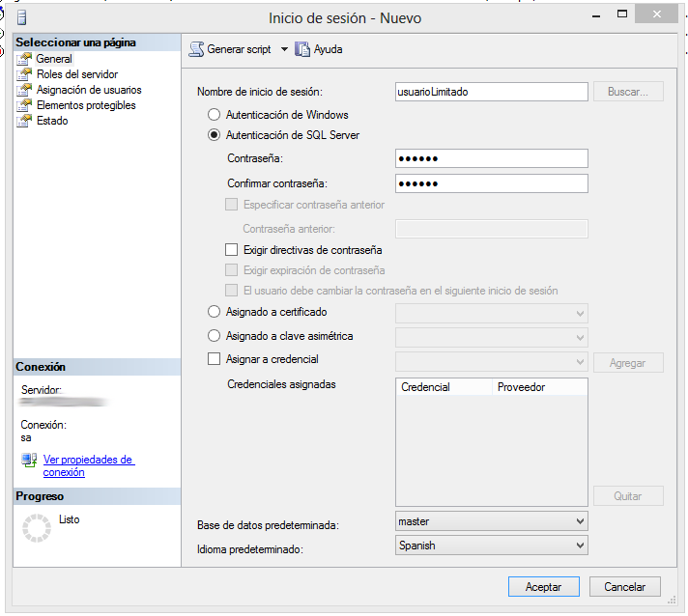Image resolution: width=688 pixels, height=616 pixels.
Task: Open the Generar script dropdown arrow
Action: [x=284, y=49]
